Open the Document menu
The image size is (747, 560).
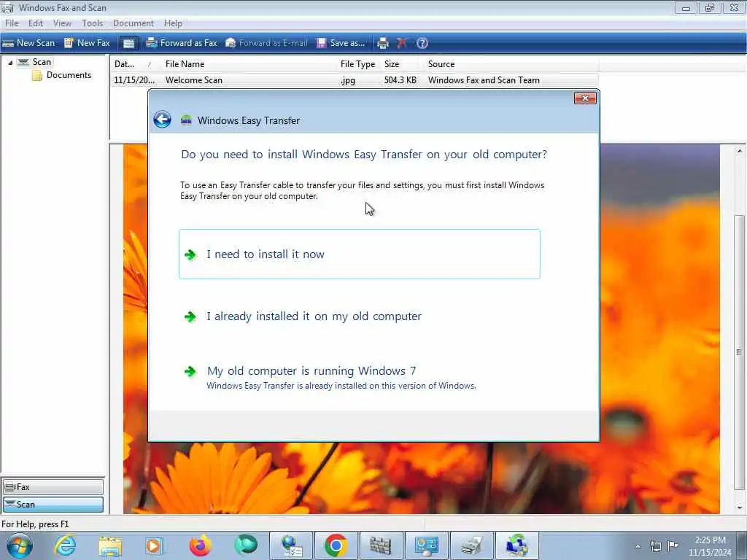click(x=133, y=23)
